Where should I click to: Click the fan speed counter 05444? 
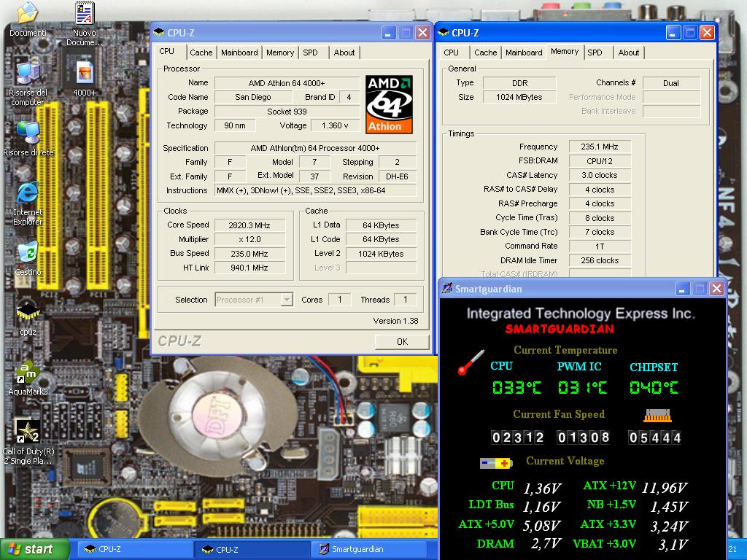[x=654, y=437]
